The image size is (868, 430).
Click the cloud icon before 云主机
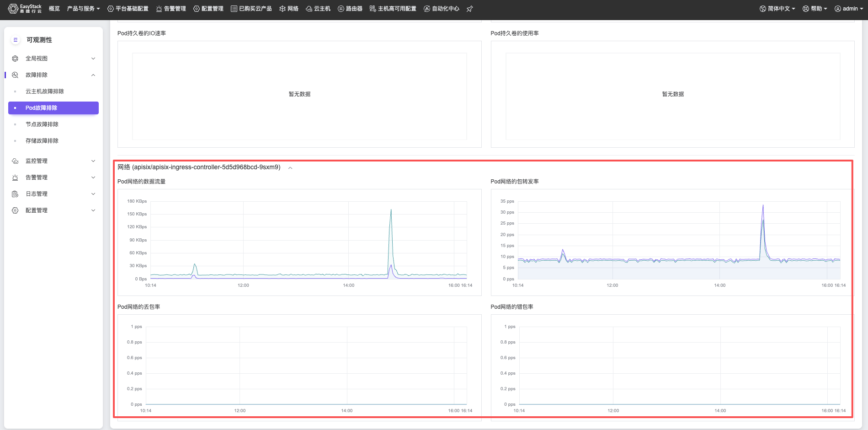click(309, 9)
